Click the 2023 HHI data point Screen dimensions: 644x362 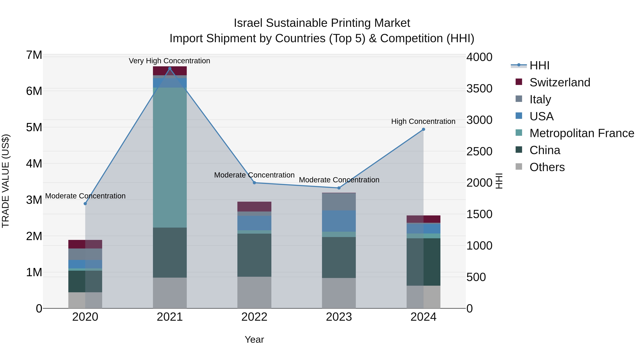(339, 188)
